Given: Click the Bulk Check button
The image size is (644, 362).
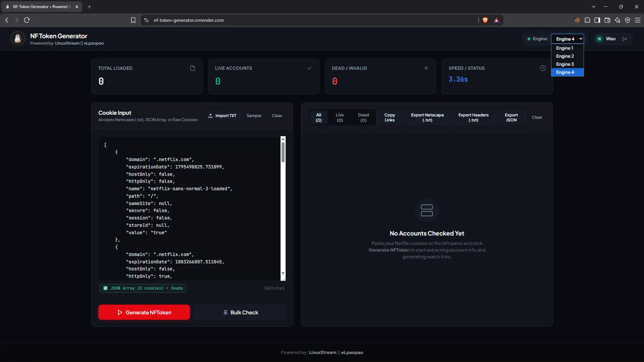Looking at the screenshot, I should click(240, 312).
